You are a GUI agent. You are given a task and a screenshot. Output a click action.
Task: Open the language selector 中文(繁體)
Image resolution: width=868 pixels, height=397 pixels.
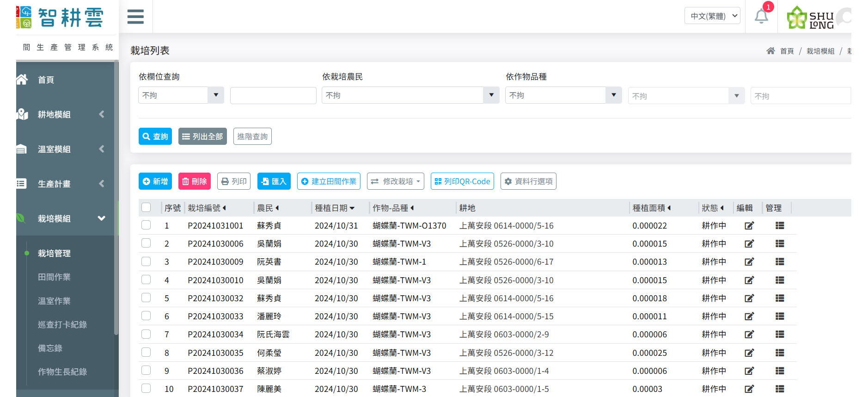pos(712,16)
